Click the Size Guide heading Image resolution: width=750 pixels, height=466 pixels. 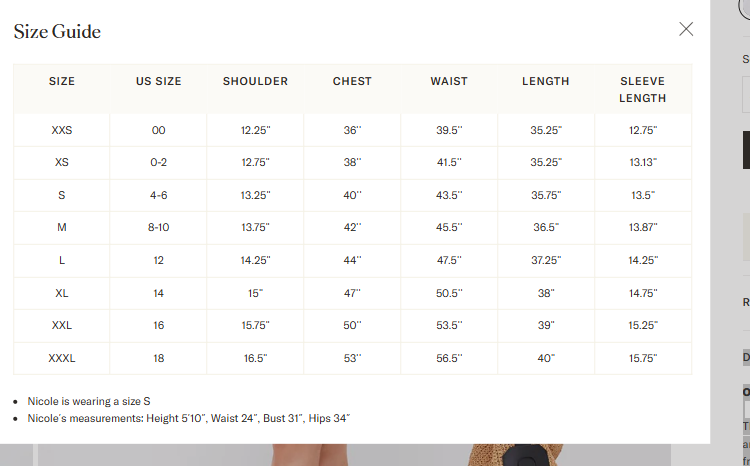57,31
